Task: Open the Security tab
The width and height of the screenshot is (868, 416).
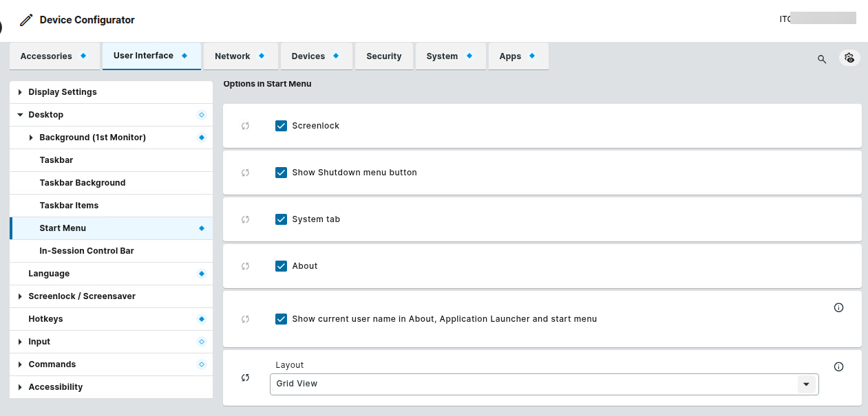Action: coord(383,56)
